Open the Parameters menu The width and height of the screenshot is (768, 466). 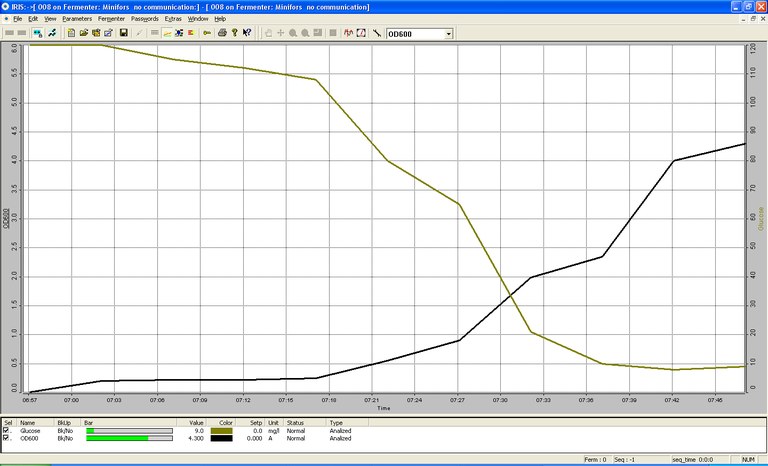[76, 19]
